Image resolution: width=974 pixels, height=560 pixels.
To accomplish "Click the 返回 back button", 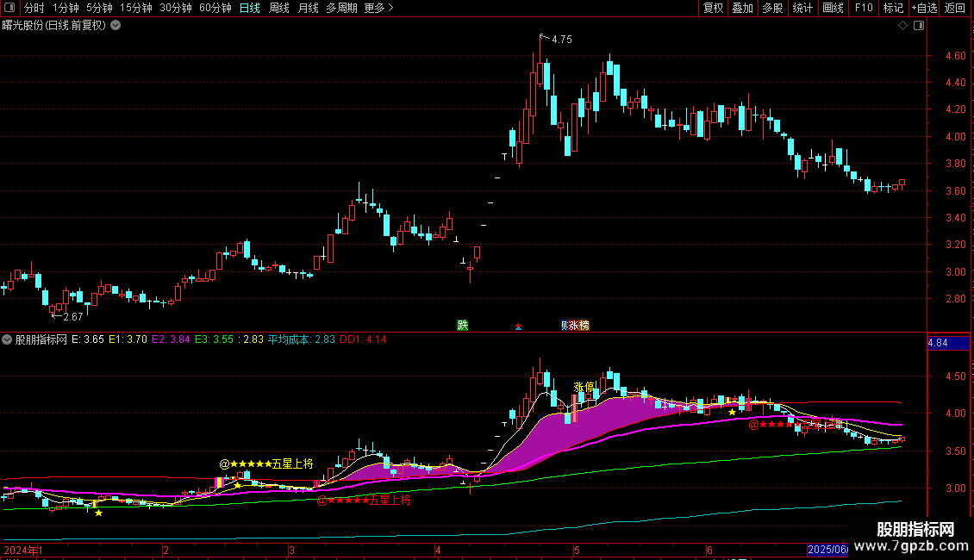I will [x=955, y=8].
